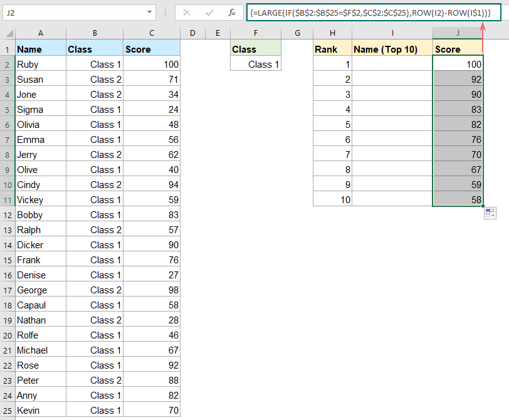
Task: Select column J header
Action: click(458, 33)
